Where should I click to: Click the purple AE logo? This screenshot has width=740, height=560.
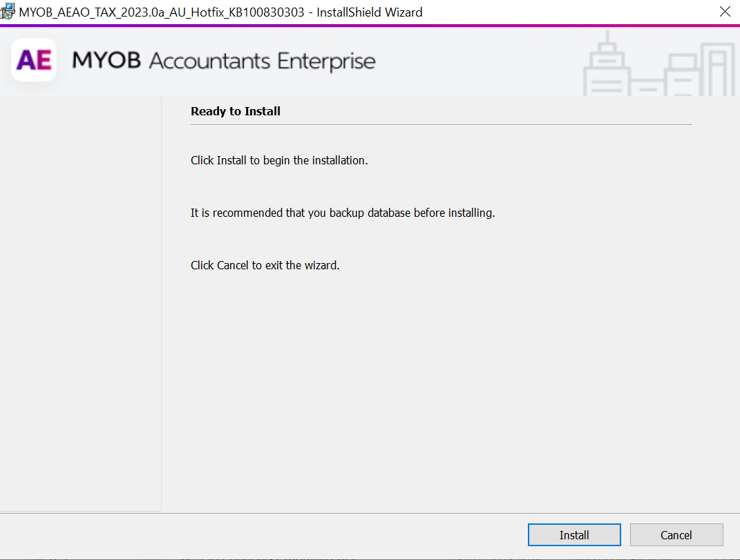click(x=34, y=61)
